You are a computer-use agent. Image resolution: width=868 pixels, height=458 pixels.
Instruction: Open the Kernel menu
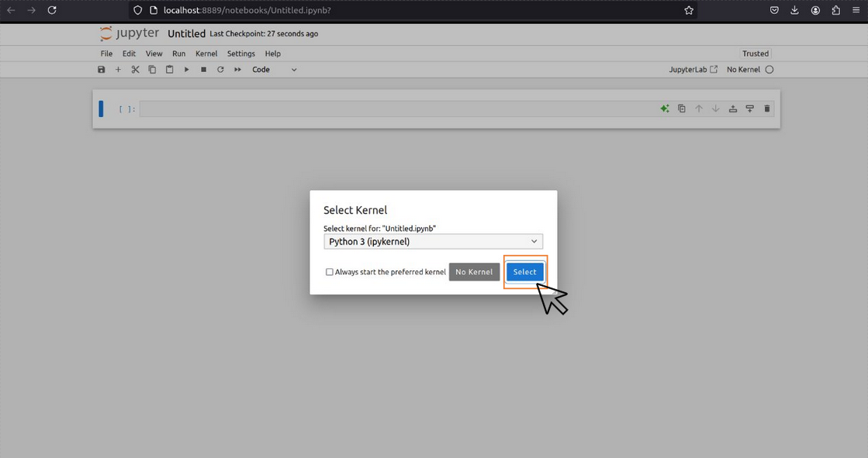click(x=206, y=53)
